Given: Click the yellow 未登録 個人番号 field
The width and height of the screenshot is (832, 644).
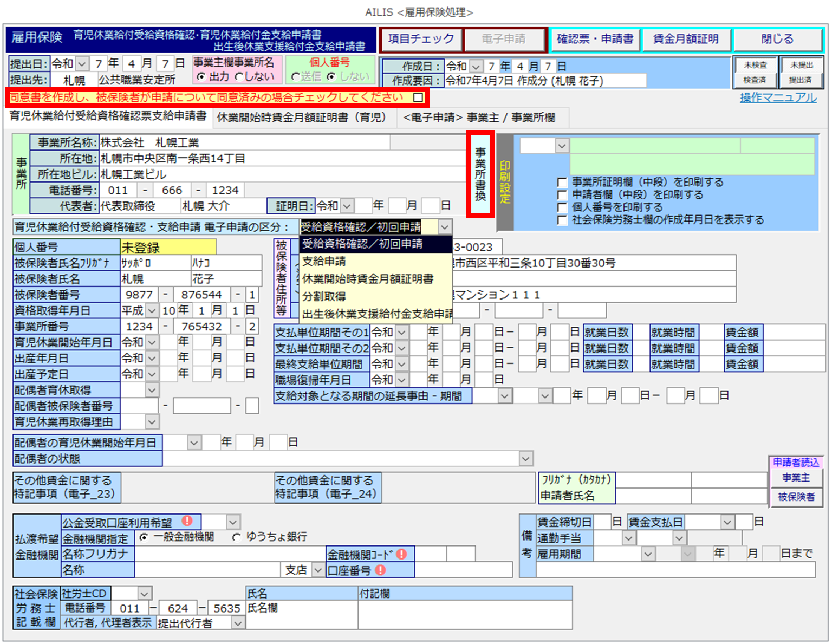Looking at the screenshot, I should point(168,248).
